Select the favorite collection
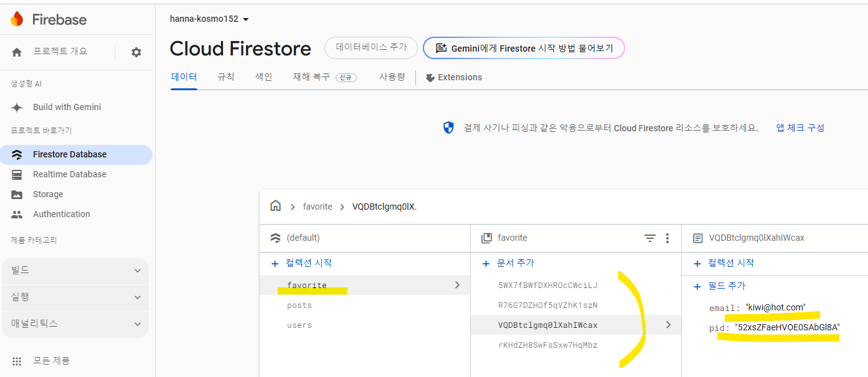This screenshot has height=377, width=868. 365,285
